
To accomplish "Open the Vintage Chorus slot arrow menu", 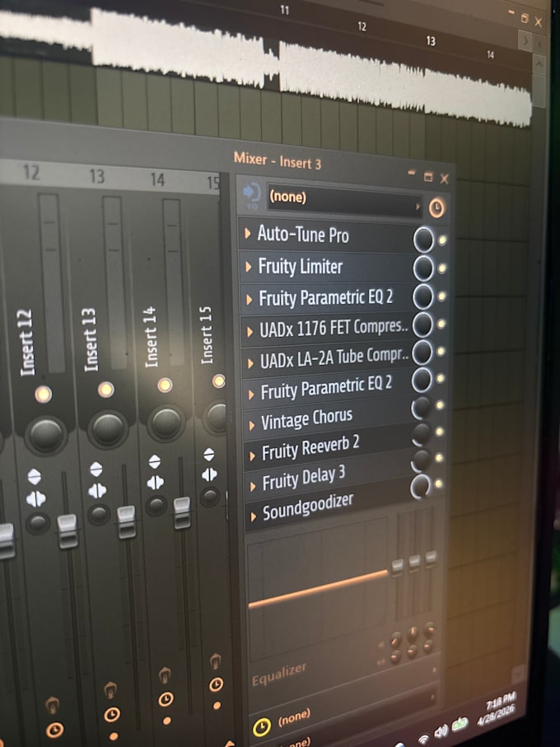I will [251, 426].
